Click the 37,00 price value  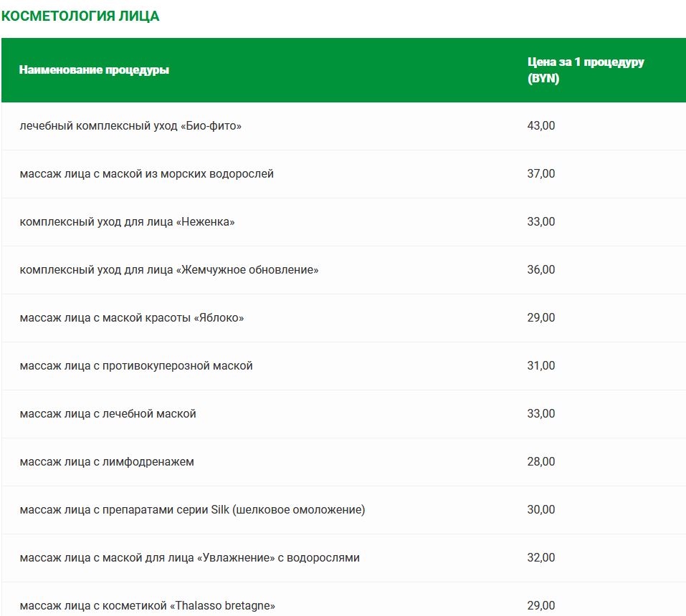pyautogui.click(x=540, y=174)
